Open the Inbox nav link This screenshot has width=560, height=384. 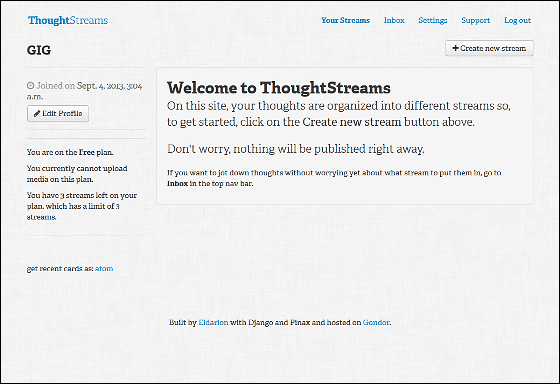[394, 20]
